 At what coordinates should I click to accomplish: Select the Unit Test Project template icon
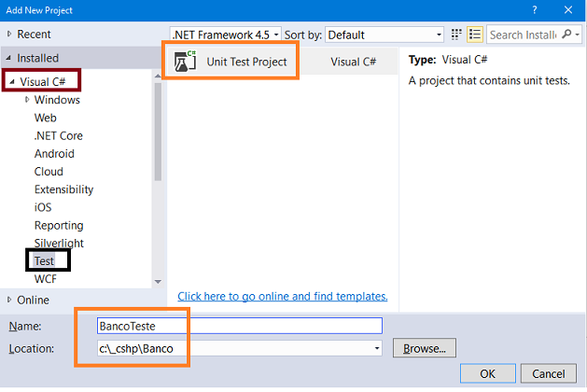tap(185, 61)
